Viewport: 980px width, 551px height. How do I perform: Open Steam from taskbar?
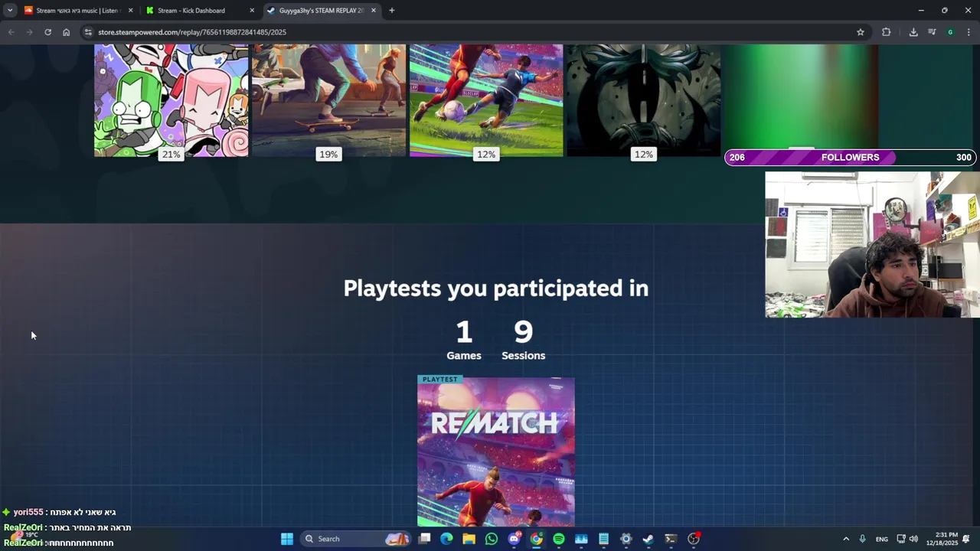(x=648, y=539)
